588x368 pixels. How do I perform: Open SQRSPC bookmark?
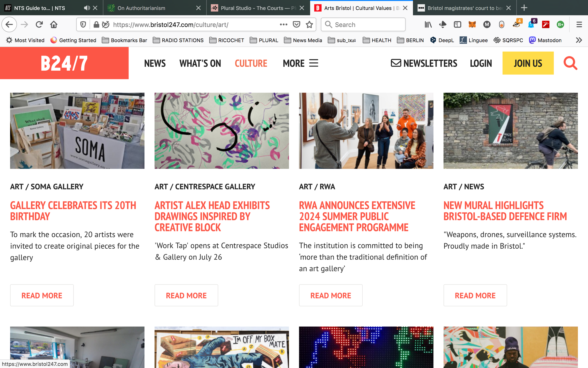point(508,40)
